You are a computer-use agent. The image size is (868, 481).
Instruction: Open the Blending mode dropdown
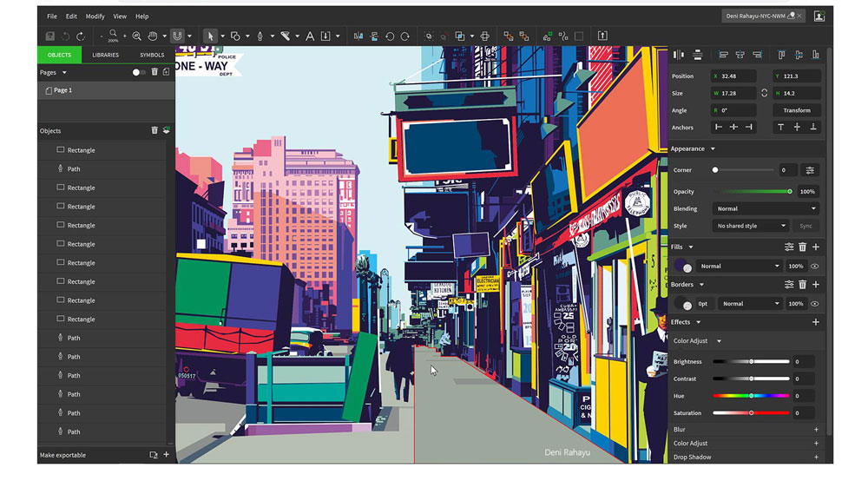pos(765,208)
